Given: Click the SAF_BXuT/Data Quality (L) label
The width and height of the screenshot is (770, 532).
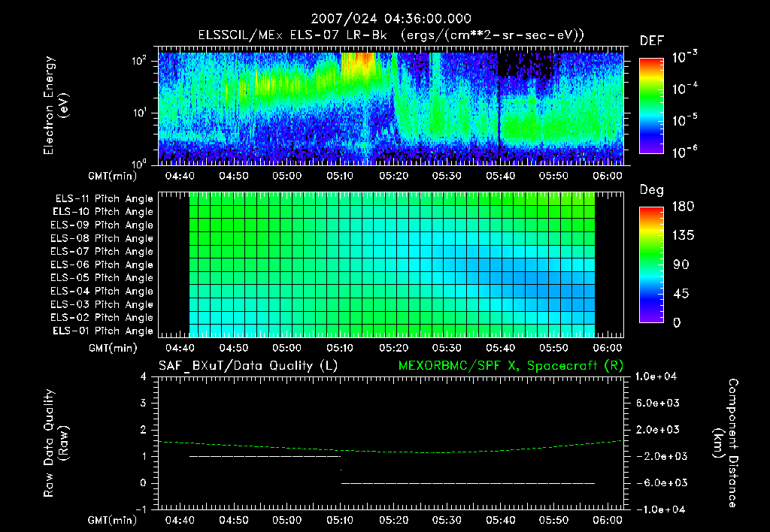Looking at the screenshot, I should tap(248, 366).
